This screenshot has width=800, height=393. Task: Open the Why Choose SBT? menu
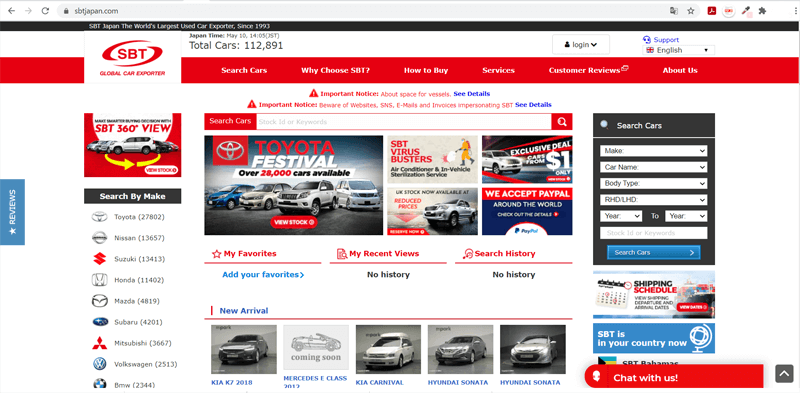(335, 70)
